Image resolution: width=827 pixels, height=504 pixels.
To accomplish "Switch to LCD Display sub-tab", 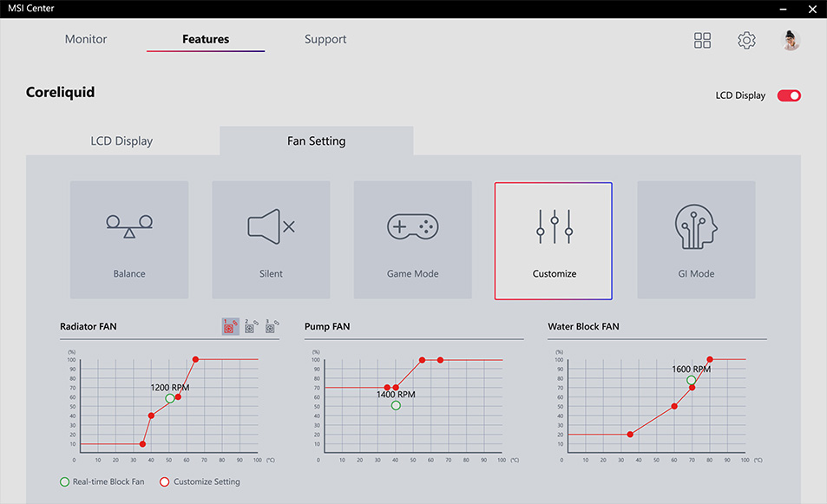I will [x=121, y=141].
